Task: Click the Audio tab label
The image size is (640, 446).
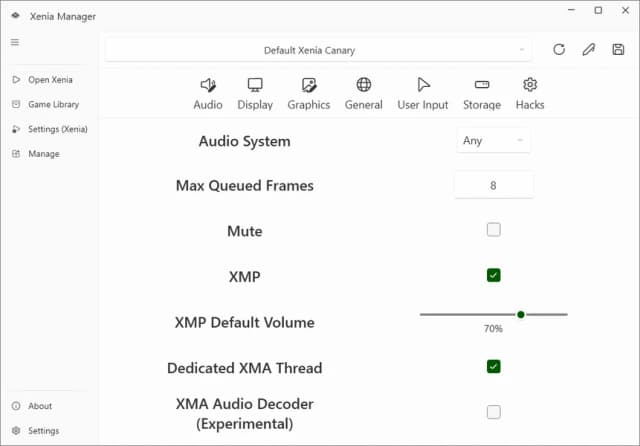Action: 208,105
